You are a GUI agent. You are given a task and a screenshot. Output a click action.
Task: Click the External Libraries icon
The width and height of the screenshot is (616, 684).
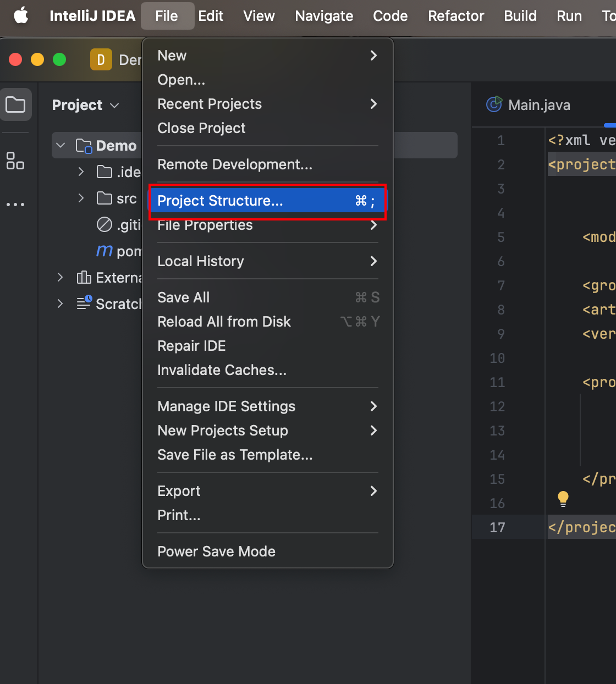(x=84, y=278)
